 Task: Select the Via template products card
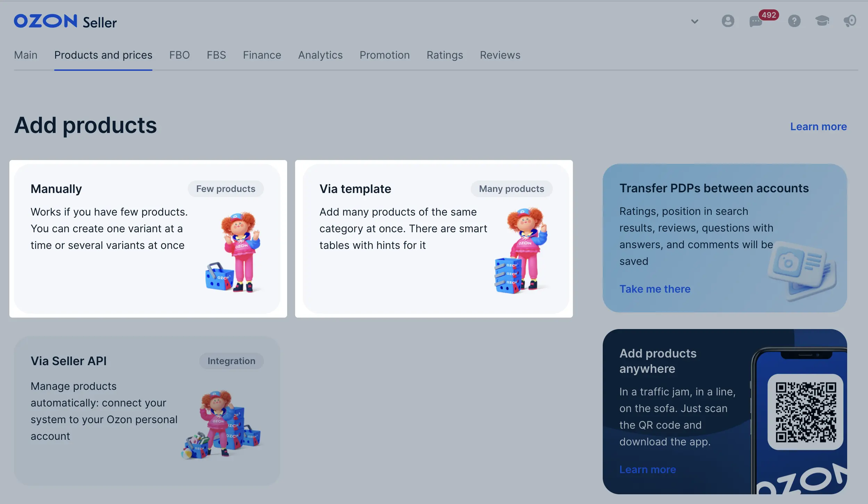[x=434, y=239]
